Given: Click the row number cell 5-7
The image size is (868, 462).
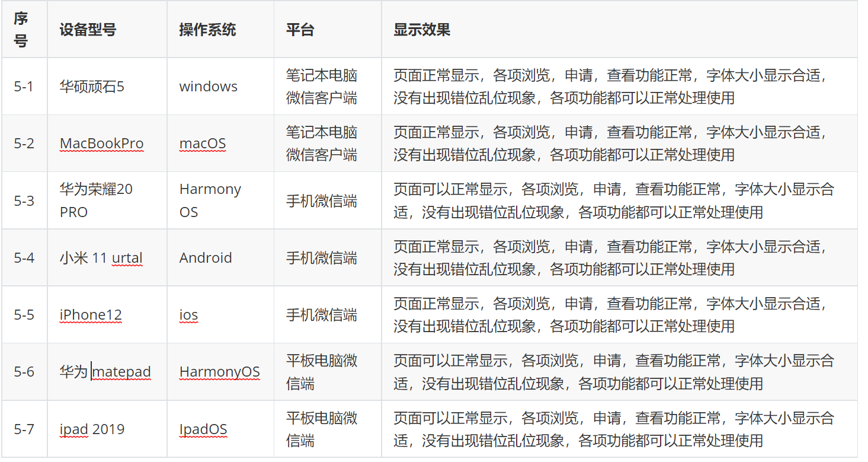Looking at the screenshot, I should coord(24,429).
